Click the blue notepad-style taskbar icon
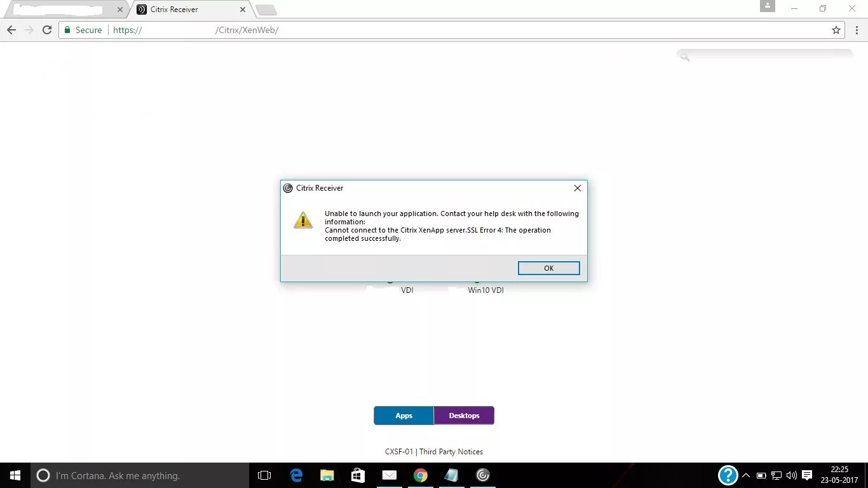868x488 pixels. point(451,475)
